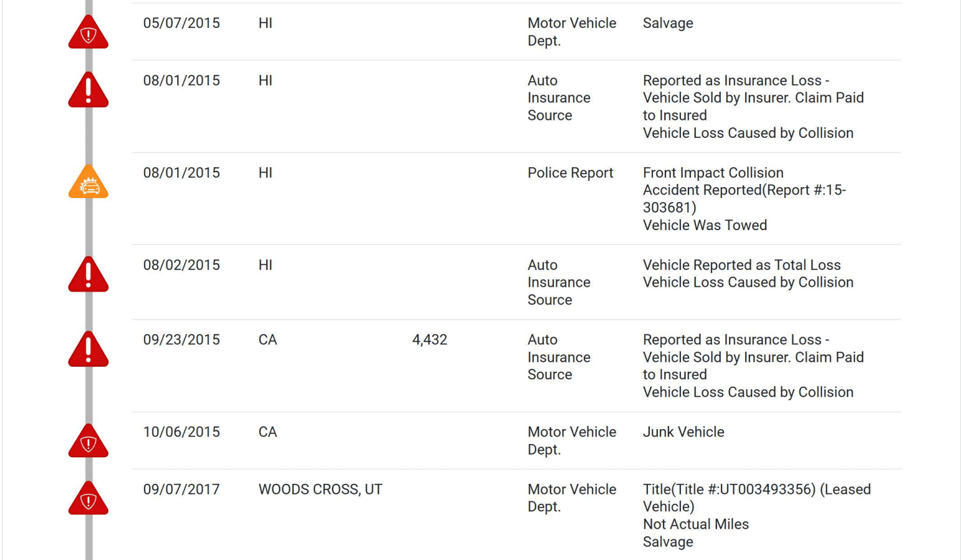Screen dimensions: 961x560
Task: Click the shield icon for the Junk Vehicle record
Action: 88,443
